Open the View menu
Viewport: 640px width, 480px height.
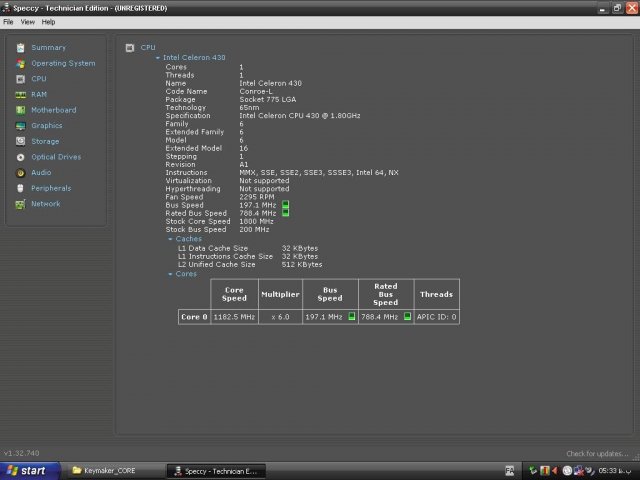pos(27,21)
